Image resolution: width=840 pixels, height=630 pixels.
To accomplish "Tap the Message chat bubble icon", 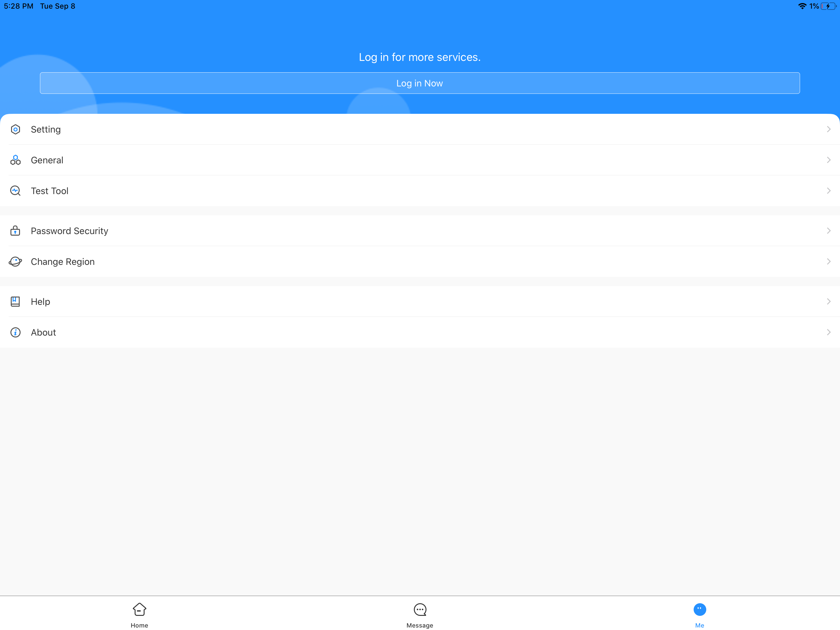I will point(420,609).
